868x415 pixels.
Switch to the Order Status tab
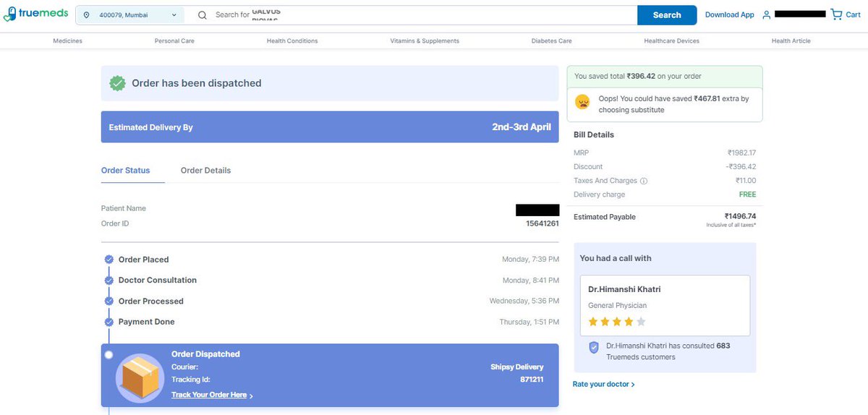(126, 171)
